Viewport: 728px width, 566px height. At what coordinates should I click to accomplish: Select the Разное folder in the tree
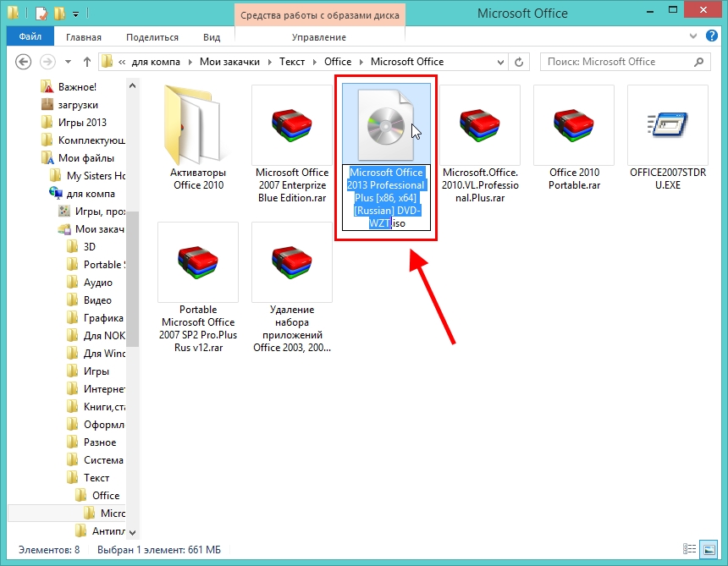91,442
